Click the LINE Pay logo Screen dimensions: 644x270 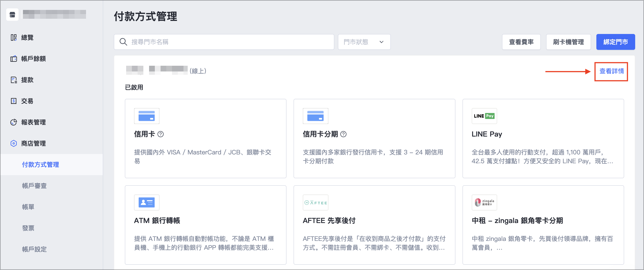pyautogui.click(x=484, y=116)
